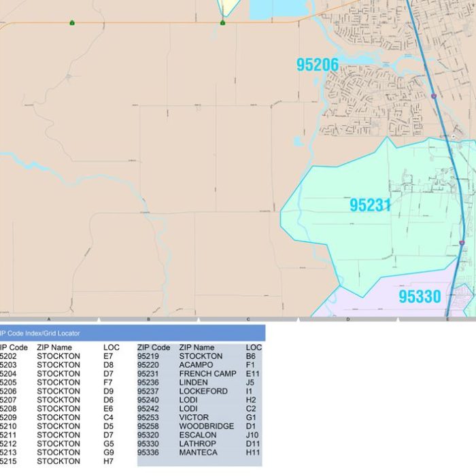The width and height of the screenshot is (476, 476).
Task: Click the E7 location cell in 5202 row
Action: pyautogui.click(x=108, y=356)
